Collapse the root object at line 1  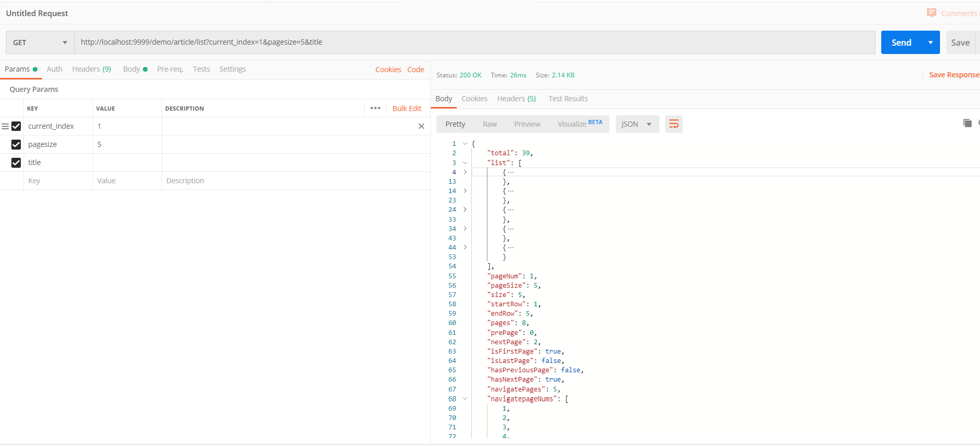click(465, 143)
